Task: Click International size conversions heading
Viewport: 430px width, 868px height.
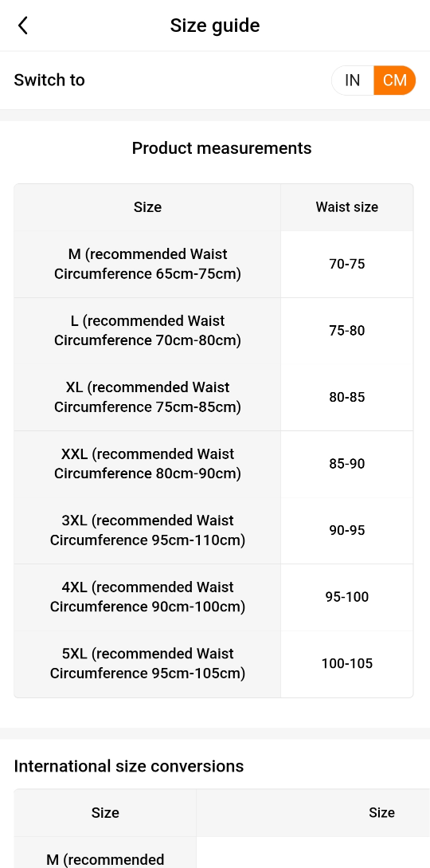Action: 129,766
